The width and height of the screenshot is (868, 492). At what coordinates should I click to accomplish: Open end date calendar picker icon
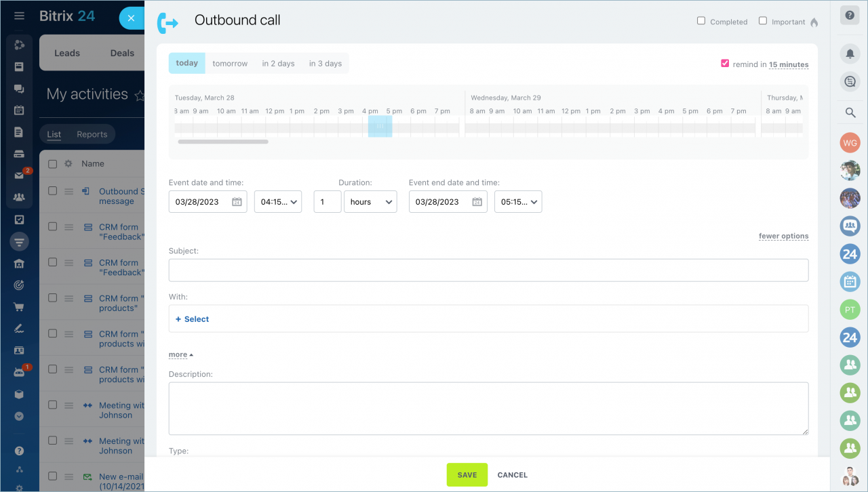tap(477, 202)
